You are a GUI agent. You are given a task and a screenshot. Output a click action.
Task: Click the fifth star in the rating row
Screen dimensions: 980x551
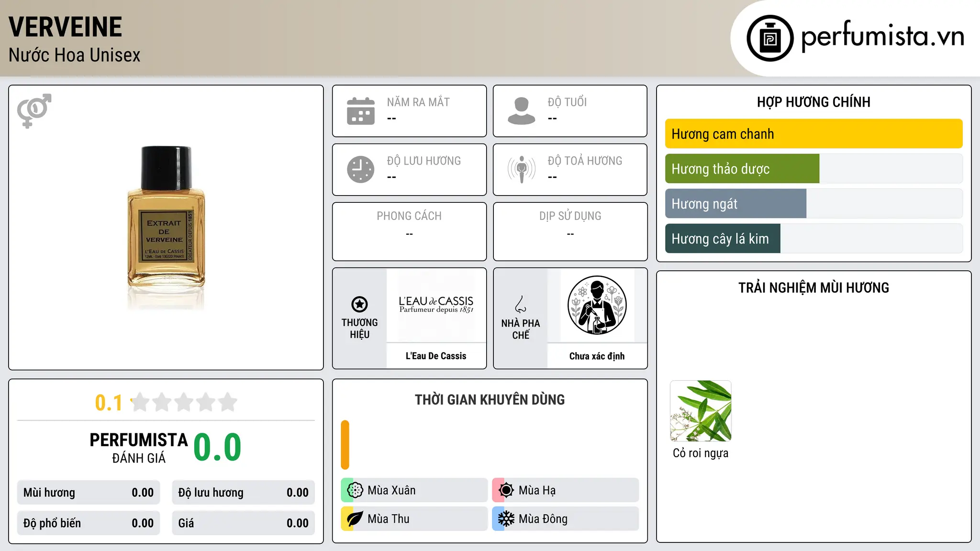point(228,402)
